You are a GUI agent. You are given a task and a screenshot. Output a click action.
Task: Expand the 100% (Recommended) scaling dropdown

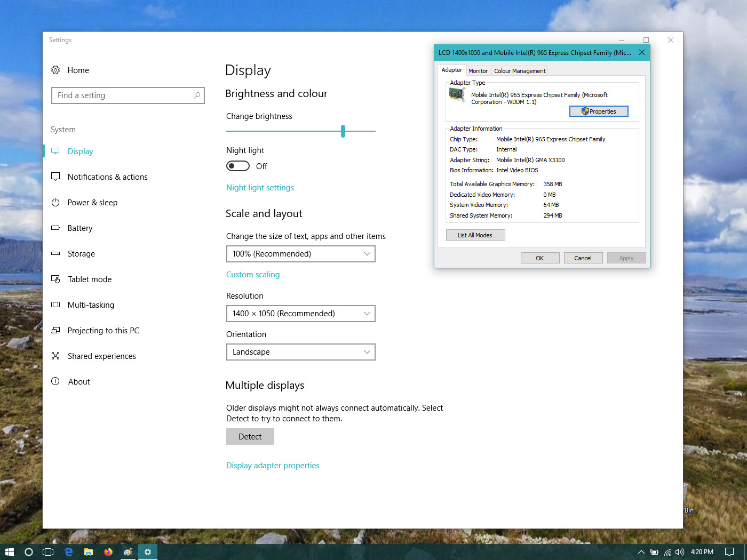tap(301, 254)
